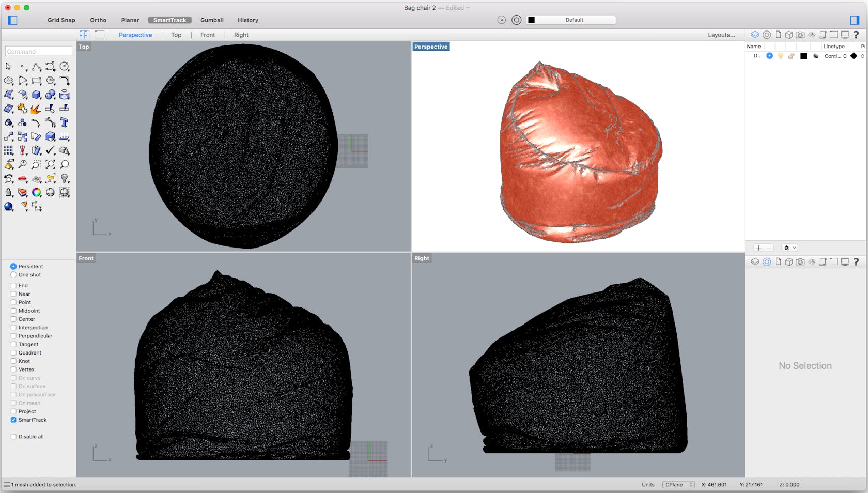
Task: Click the puzzle-piece Join tool
Action: click(22, 109)
